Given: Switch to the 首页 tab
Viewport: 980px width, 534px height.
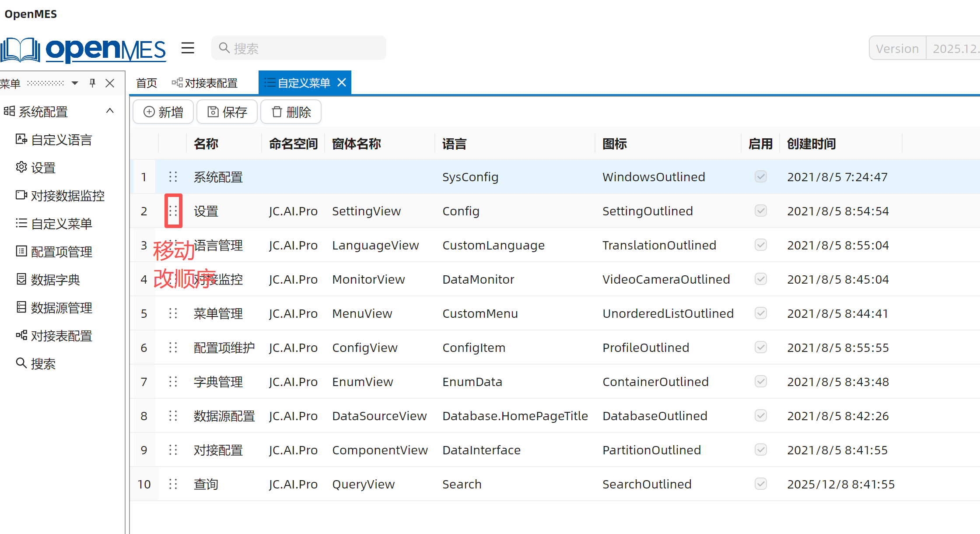Looking at the screenshot, I should (147, 83).
